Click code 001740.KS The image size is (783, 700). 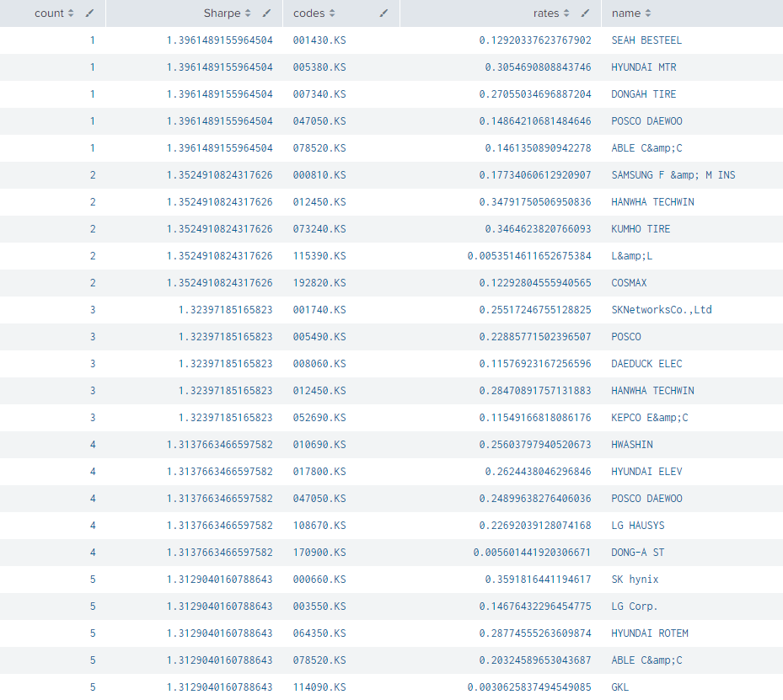(x=319, y=310)
